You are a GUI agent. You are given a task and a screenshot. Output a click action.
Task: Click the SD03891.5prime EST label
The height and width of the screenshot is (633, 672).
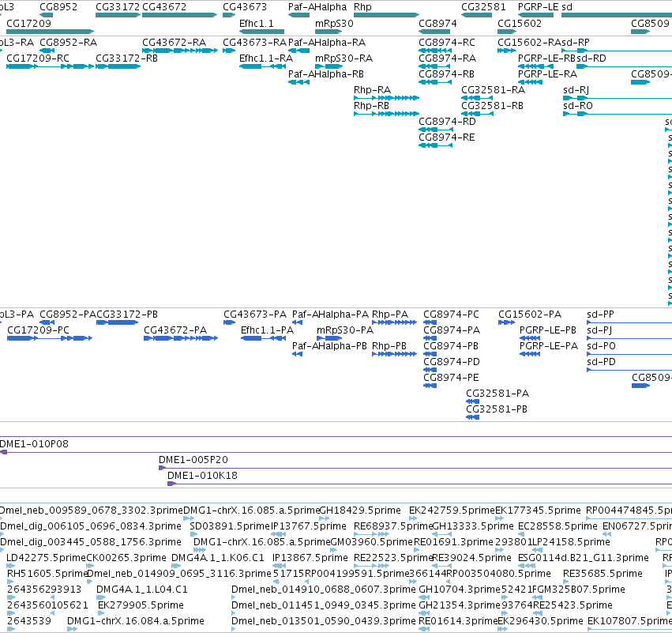229,526
